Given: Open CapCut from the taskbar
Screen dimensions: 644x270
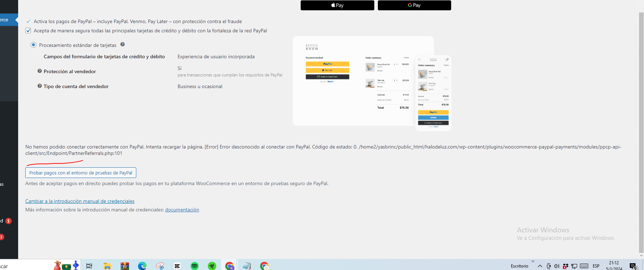Looking at the screenshot, I should (177, 266).
